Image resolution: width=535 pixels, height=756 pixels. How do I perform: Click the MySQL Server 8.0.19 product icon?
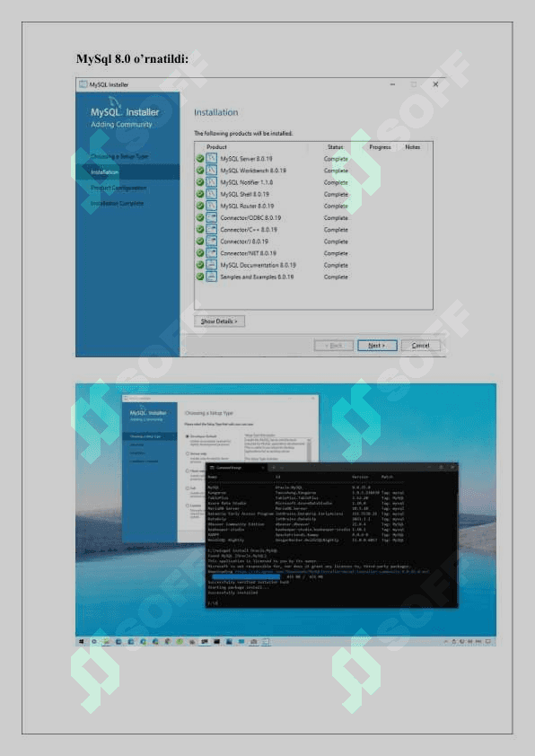212,158
